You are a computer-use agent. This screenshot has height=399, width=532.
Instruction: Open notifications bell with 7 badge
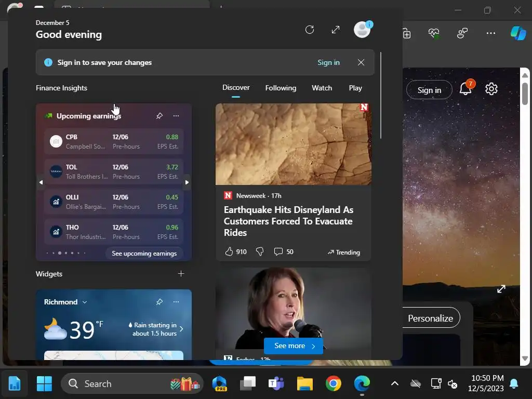click(466, 89)
